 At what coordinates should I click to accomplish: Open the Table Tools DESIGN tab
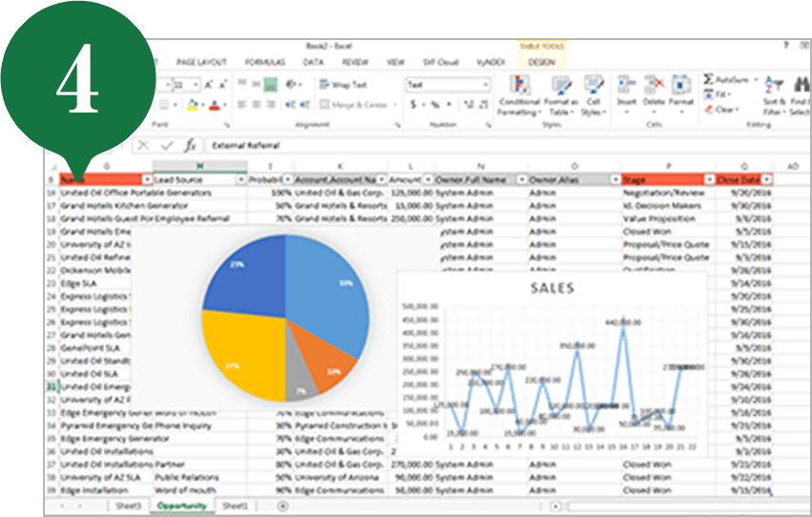click(542, 62)
